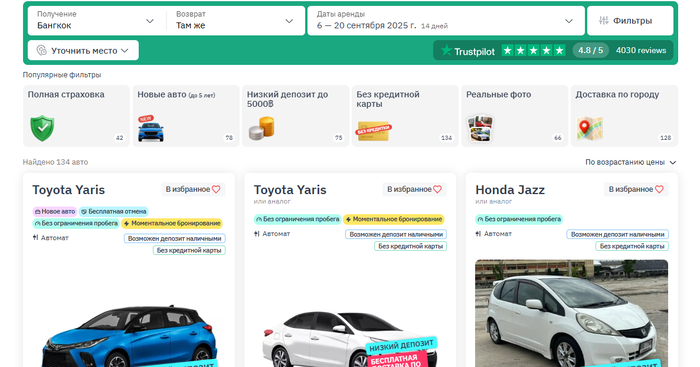This screenshot has width=700, height=367.
Task: Click Без кредитной карты badge on first Yaris
Action: pyautogui.click(x=189, y=250)
